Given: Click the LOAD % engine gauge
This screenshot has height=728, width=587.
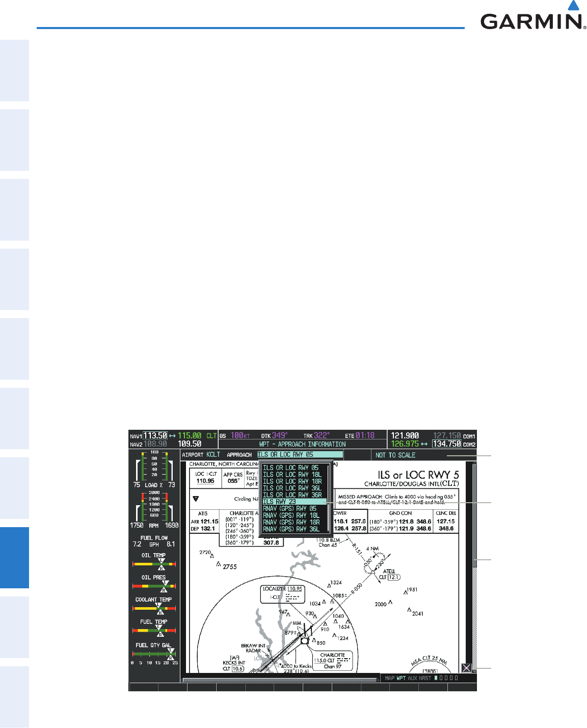Looking at the screenshot, I should (x=154, y=470).
